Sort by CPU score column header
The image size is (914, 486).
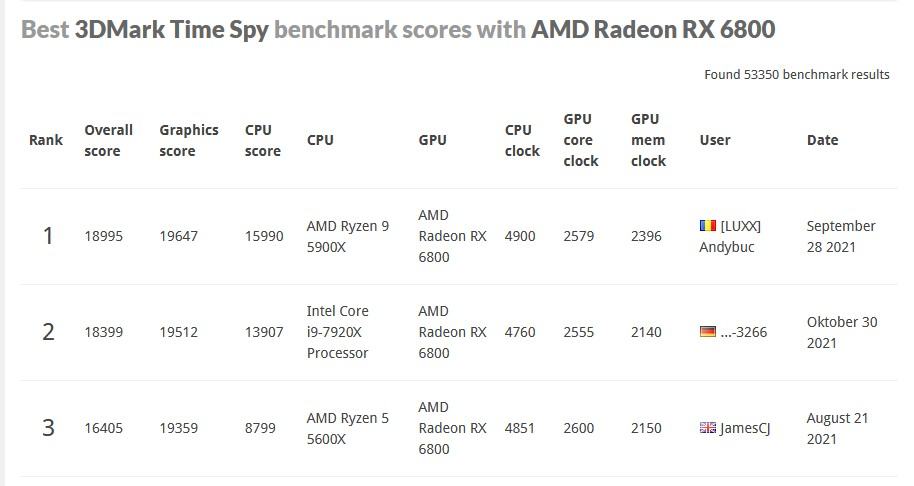(x=262, y=140)
